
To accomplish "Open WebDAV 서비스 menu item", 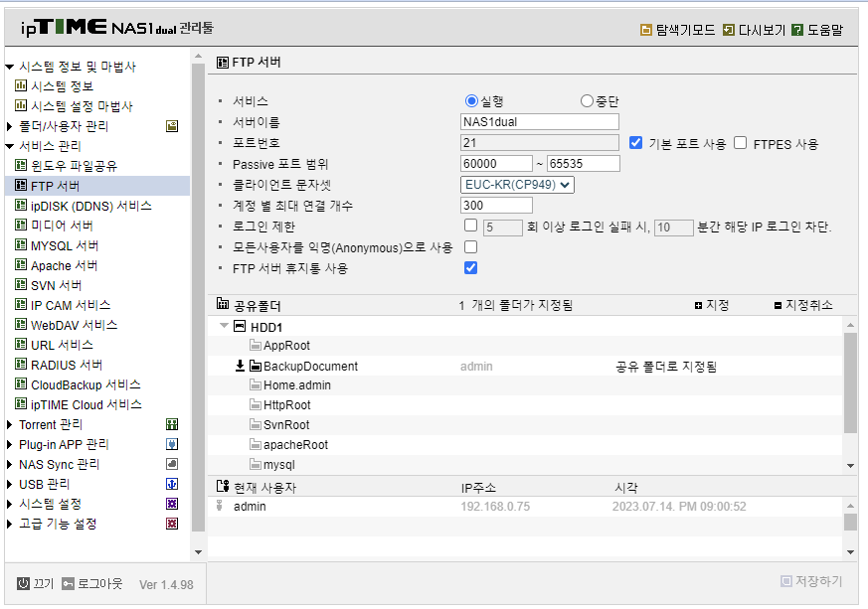I will tap(75, 325).
